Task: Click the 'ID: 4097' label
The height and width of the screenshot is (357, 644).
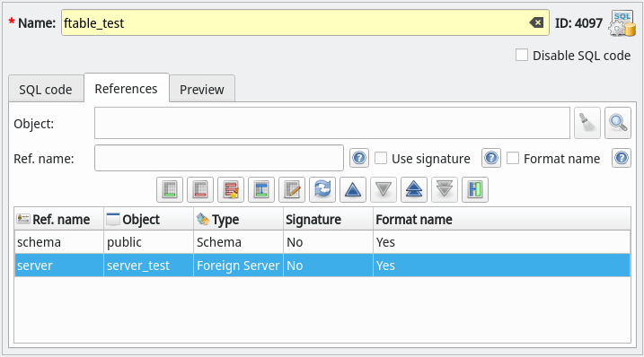Action: [x=578, y=23]
